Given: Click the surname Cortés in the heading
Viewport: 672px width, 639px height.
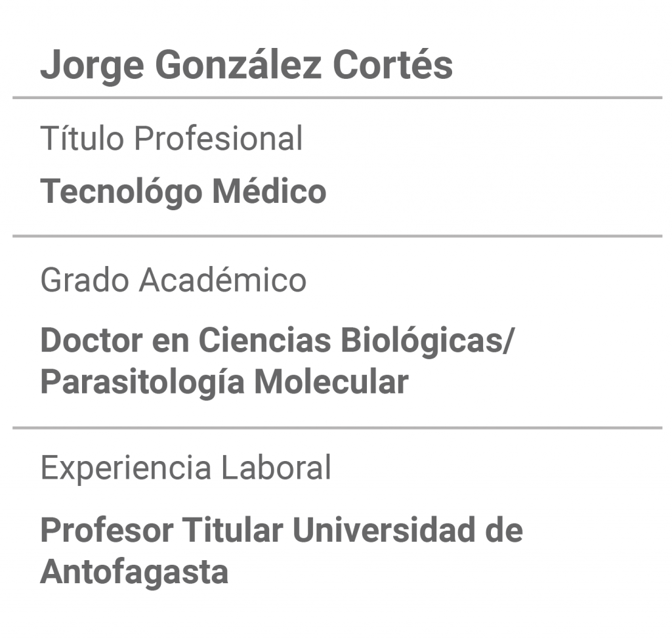Looking at the screenshot, I should coord(392,64).
